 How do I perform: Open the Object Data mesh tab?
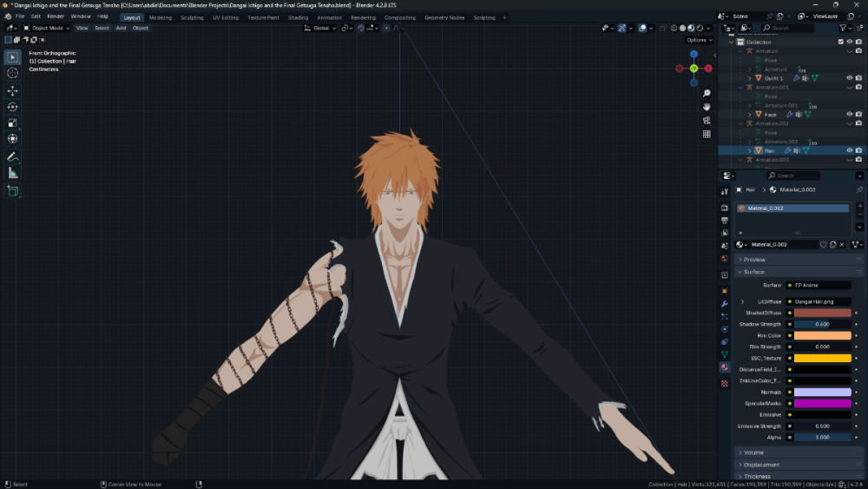pyautogui.click(x=725, y=354)
